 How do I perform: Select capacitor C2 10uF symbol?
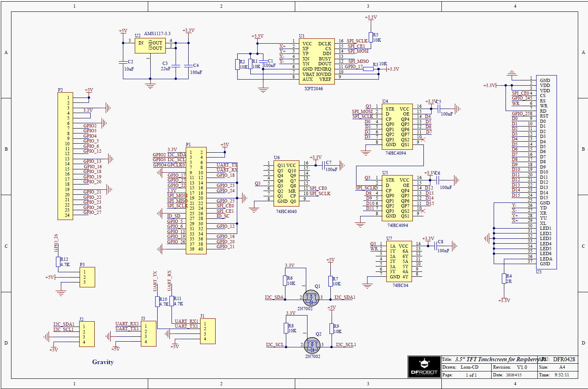click(x=122, y=62)
